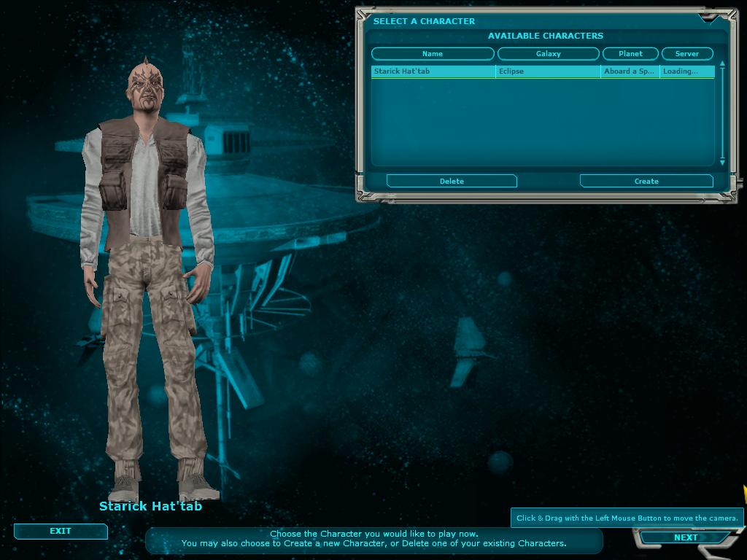The image size is (747, 560).
Task: Exit the character selection screen
Action: (61, 532)
